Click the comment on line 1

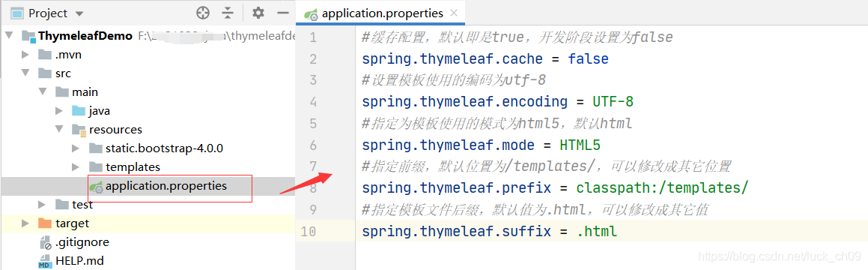point(518,37)
